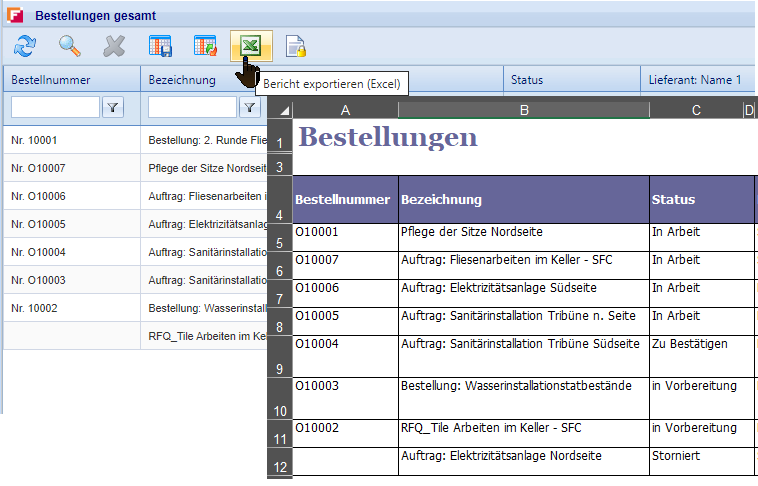Select Excel column B header
The height and width of the screenshot is (486, 758).
tap(523, 110)
